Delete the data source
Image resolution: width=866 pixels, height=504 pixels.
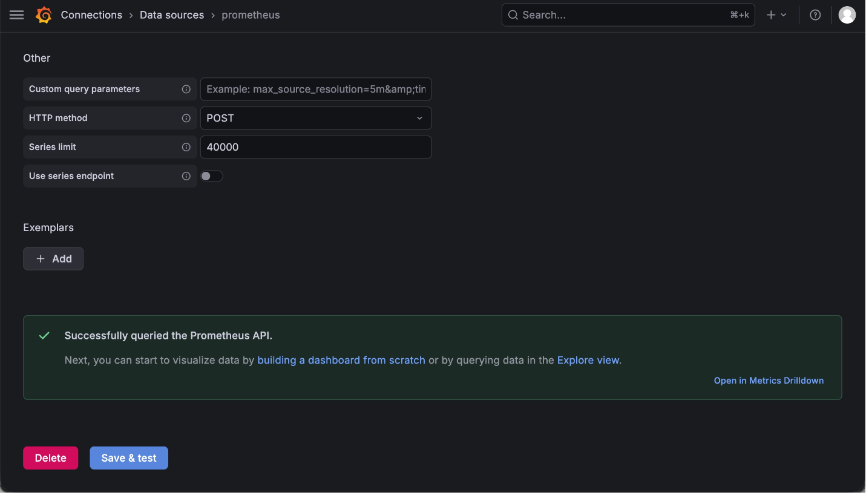(x=51, y=458)
